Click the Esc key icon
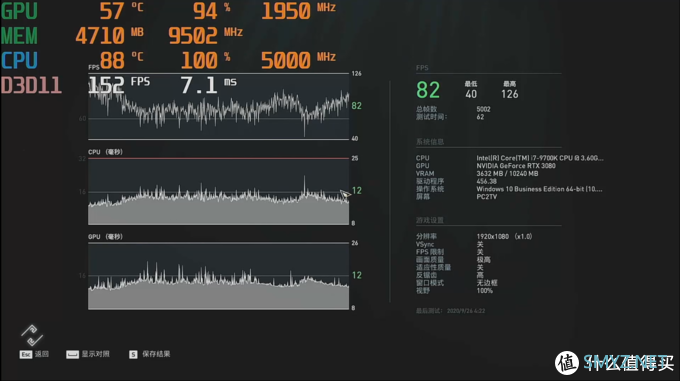This screenshot has width=680, height=381. click(26, 355)
